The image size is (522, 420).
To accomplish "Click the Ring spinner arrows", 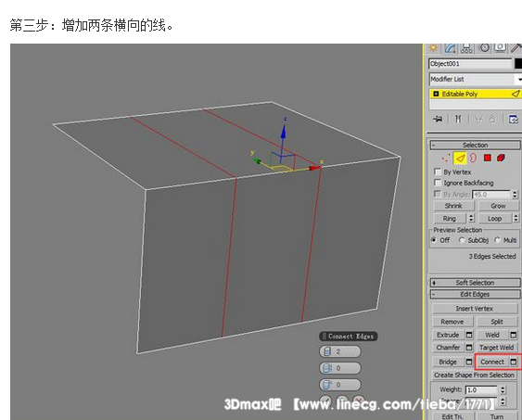I will (471, 219).
